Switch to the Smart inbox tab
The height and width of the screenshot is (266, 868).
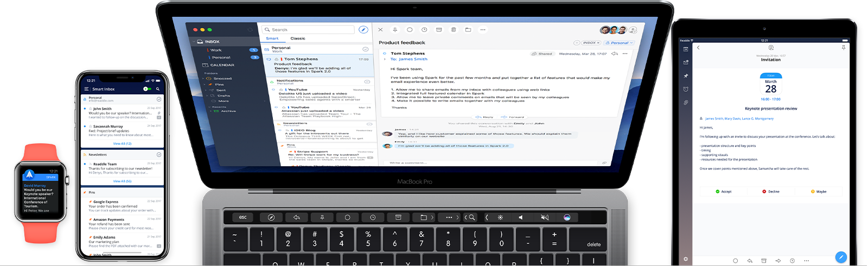[x=272, y=39]
